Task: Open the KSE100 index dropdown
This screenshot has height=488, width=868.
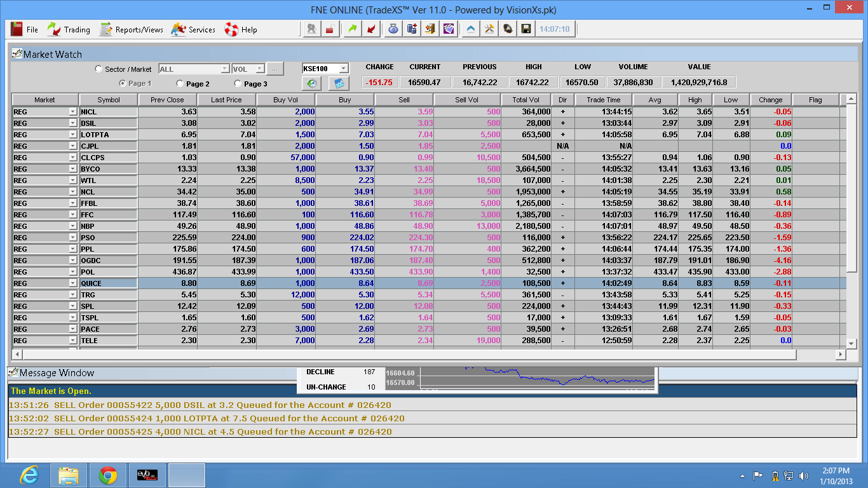Action: (343, 69)
